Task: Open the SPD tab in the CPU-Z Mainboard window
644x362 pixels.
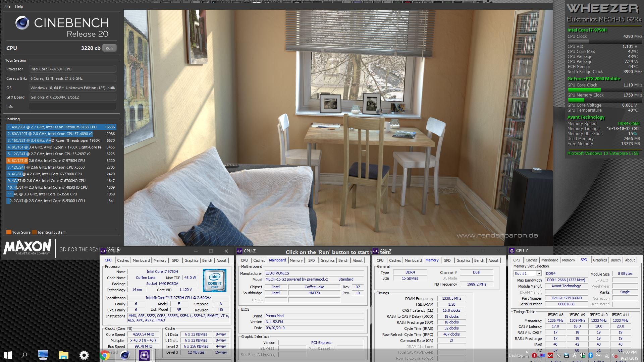Action: pyautogui.click(x=312, y=260)
